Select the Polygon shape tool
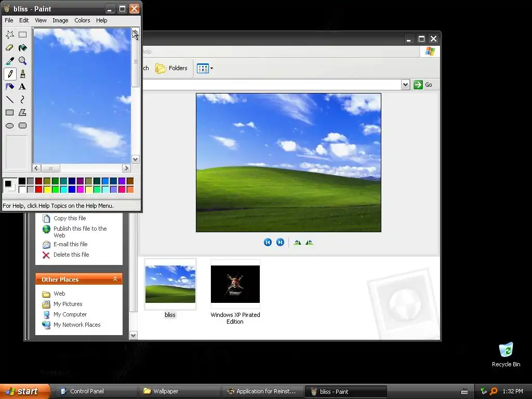This screenshot has height=399, width=532. pyautogui.click(x=23, y=113)
